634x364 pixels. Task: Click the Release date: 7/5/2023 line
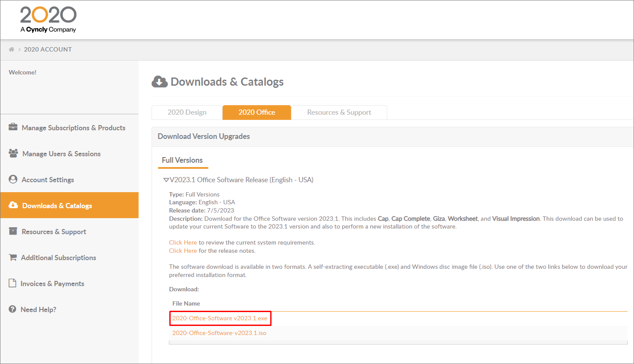(201, 210)
